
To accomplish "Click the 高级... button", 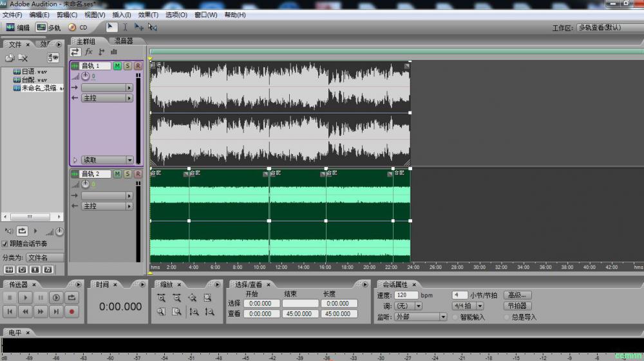I will [517, 295].
